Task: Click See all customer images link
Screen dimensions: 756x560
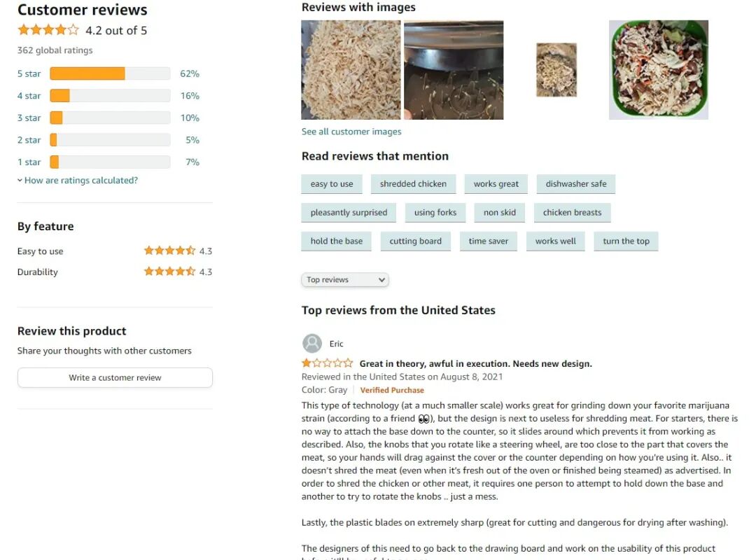Action: 351,132
